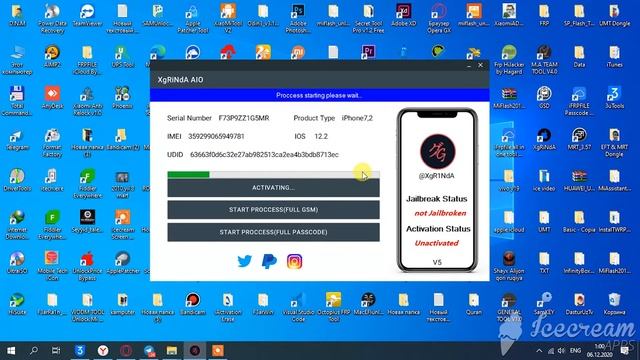Open the Instagram icon in XgRiNdA AIO
640x360 pixels.
tap(294, 261)
